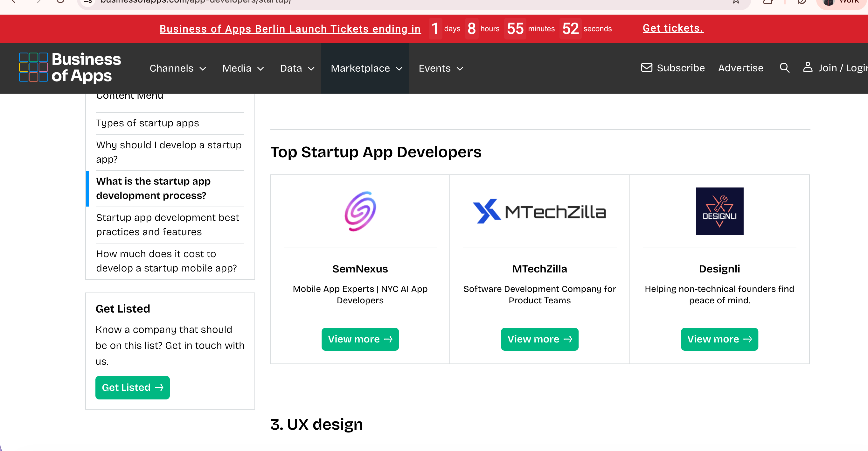View more about Designli
Screen dimensions: 868x451
pyautogui.click(x=719, y=339)
